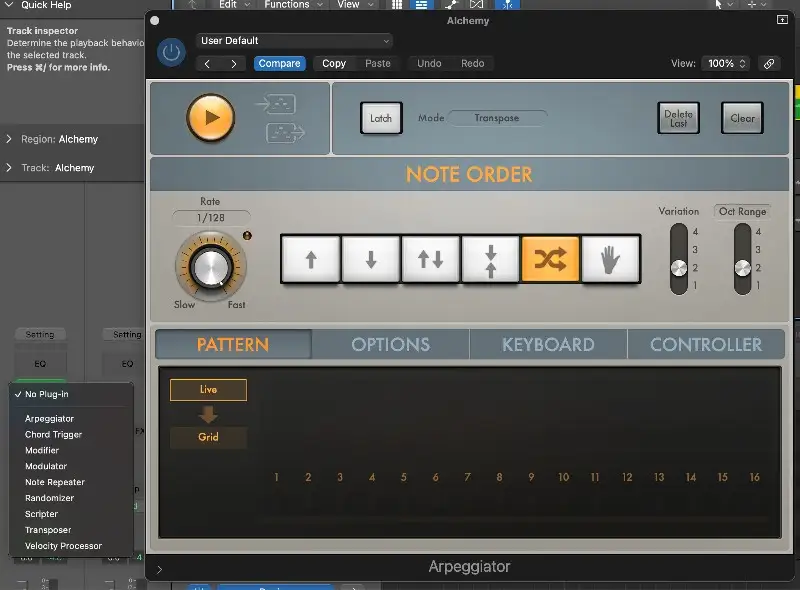Open the User Default preset dropdown
Screen dimensions: 800x590
point(294,41)
